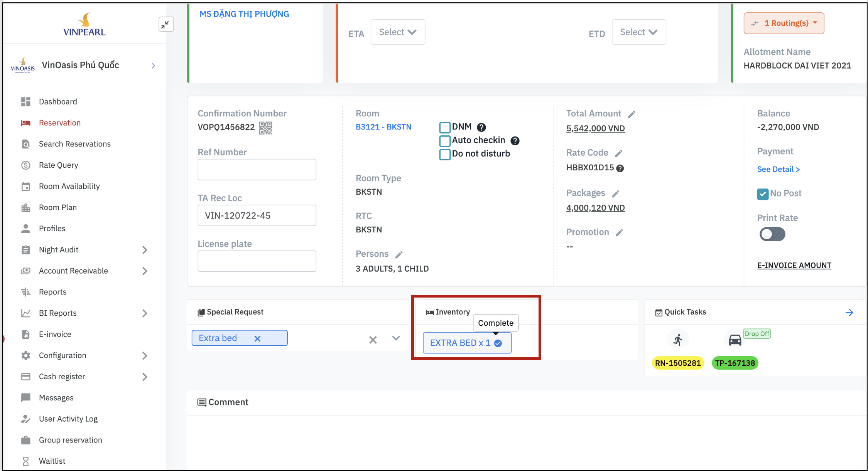The image size is (868, 471).
Task: Click the QR code icon beside confirmation number
Action: click(265, 128)
